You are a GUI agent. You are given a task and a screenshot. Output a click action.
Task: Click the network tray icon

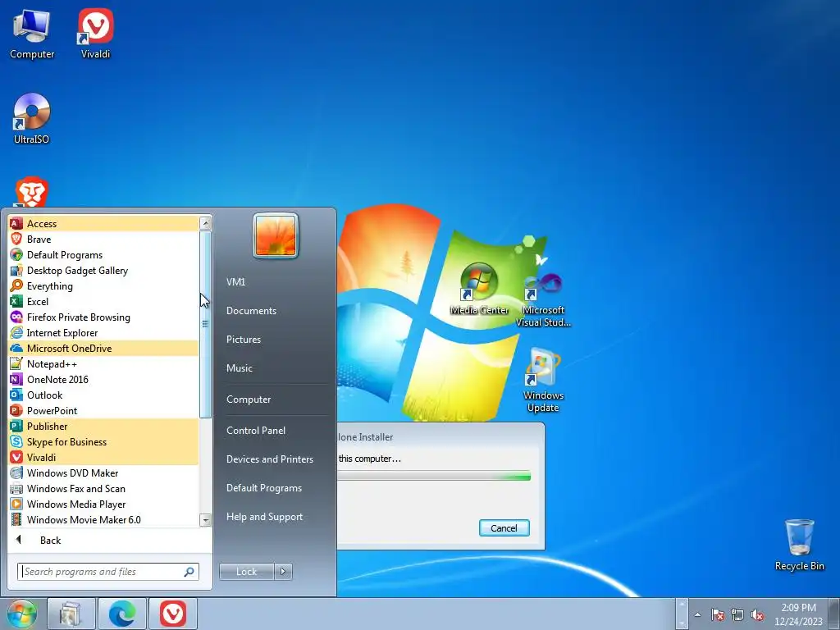737,614
